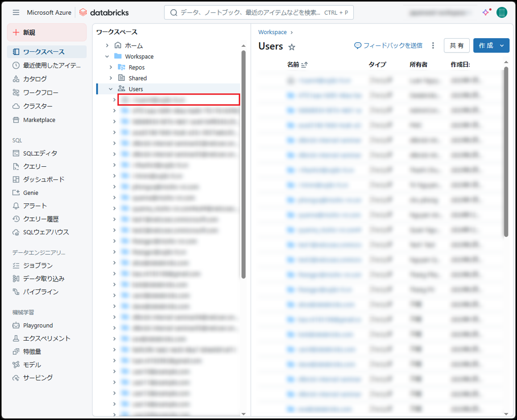Click the SQLウェアハウス sidebar icon
This screenshot has width=517, height=420.
(16, 232)
